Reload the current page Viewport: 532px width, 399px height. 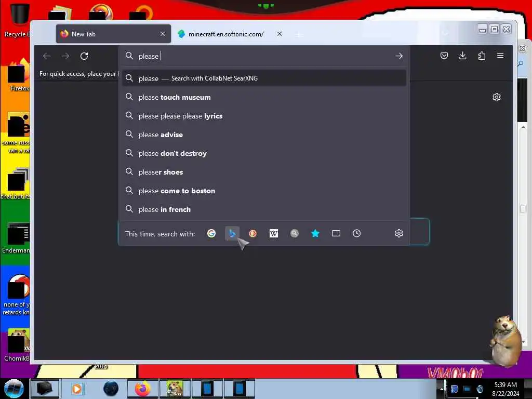[84, 56]
